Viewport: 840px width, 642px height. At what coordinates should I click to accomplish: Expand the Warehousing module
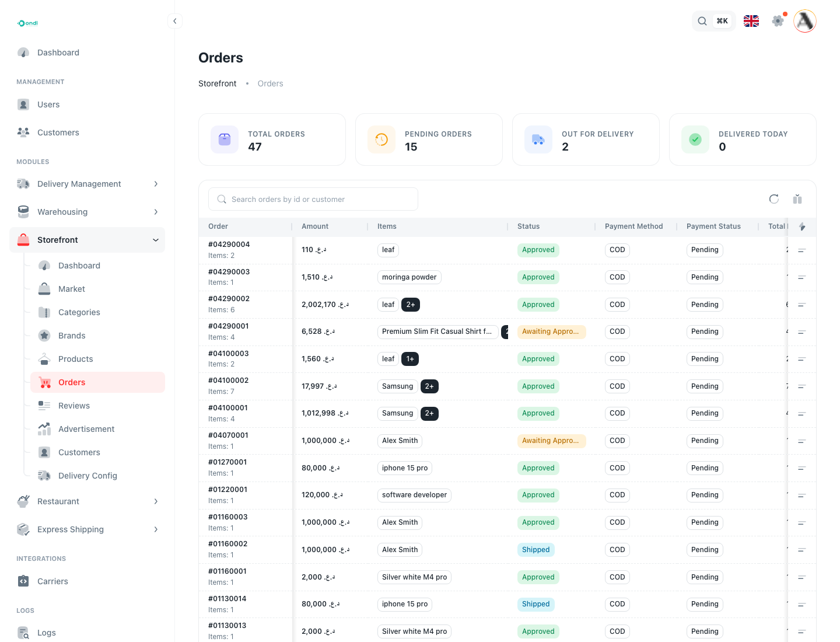pyautogui.click(x=87, y=212)
